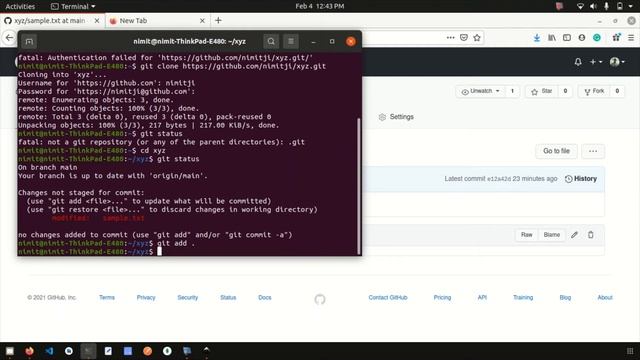Open GitHub profile avatar dropdown
The image size is (640, 360).
(617, 62)
